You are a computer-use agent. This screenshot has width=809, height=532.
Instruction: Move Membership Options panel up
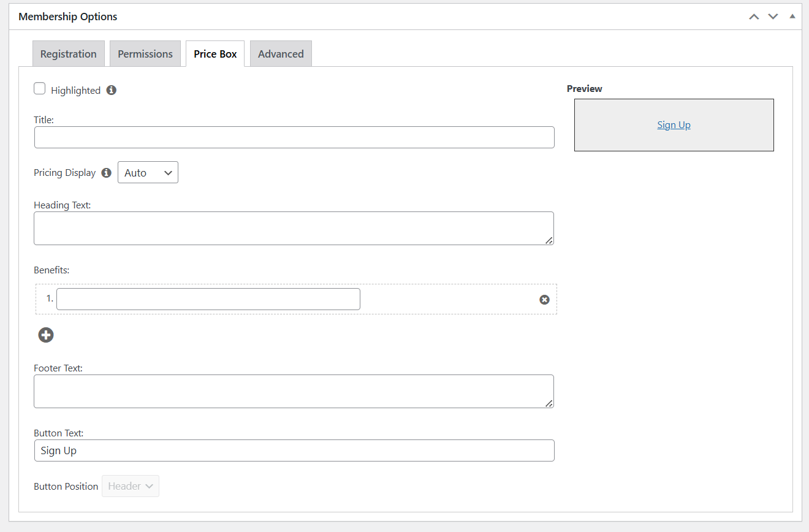point(754,17)
